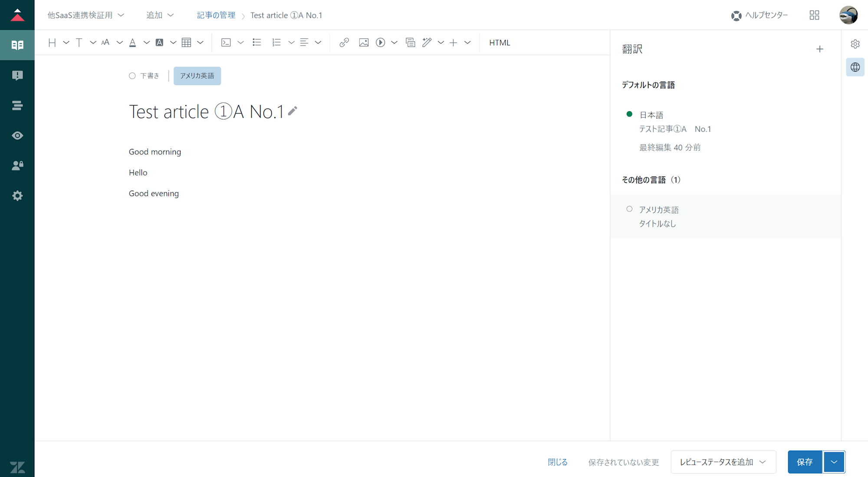Click the plus icon in editor toolbar

454,43
